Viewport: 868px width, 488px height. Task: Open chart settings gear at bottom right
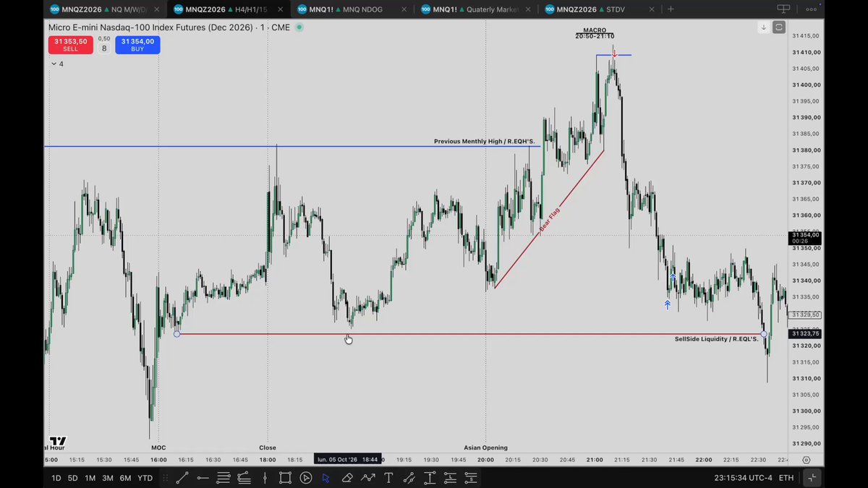807,460
